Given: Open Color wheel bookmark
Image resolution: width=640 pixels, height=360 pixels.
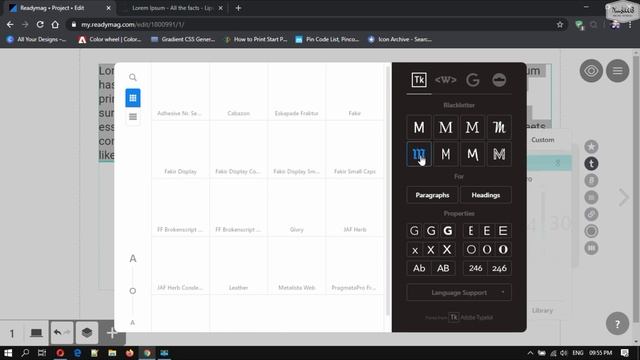Looking at the screenshot, I should pyautogui.click(x=110, y=40).
